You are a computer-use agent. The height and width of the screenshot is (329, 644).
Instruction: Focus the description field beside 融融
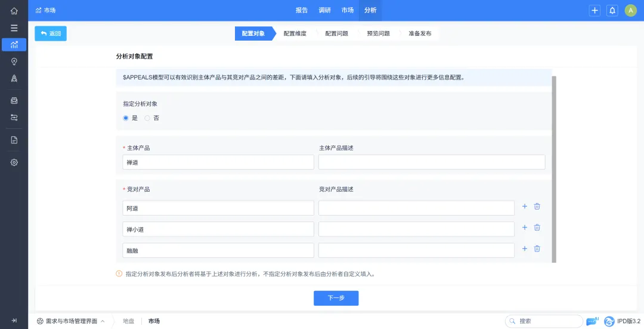(x=416, y=250)
